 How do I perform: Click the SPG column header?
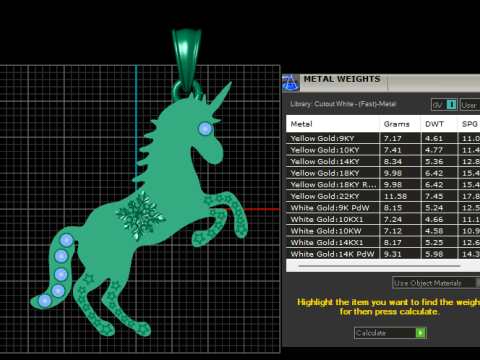(469, 124)
